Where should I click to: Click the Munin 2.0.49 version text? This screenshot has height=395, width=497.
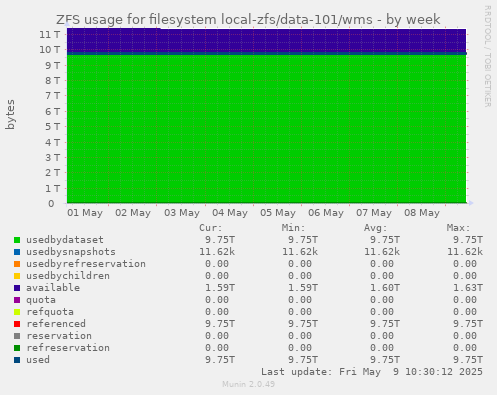pyautogui.click(x=249, y=384)
